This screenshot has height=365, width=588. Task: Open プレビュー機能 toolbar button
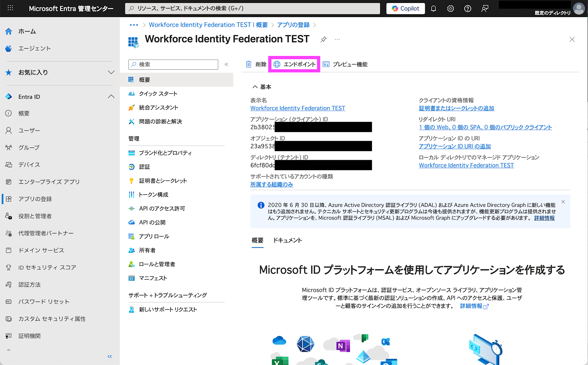[x=345, y=64]
